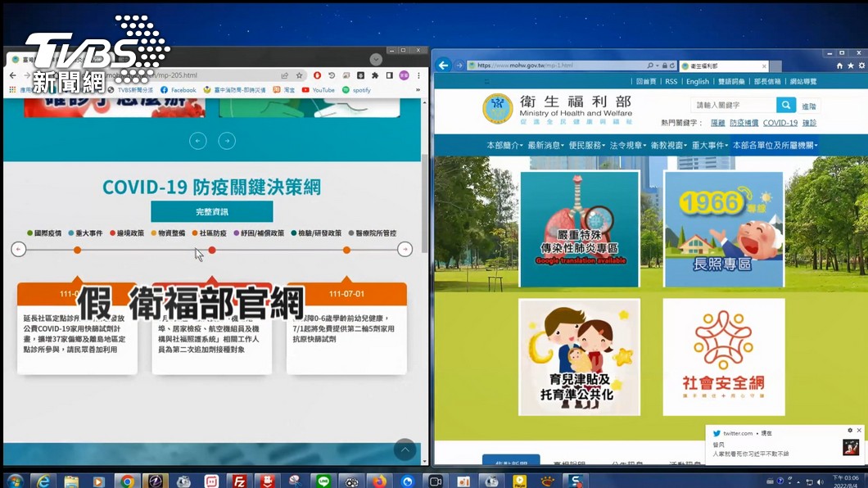Expand 法令規章 menu
The image size is (868, 488).
click(x=628, y=145)
